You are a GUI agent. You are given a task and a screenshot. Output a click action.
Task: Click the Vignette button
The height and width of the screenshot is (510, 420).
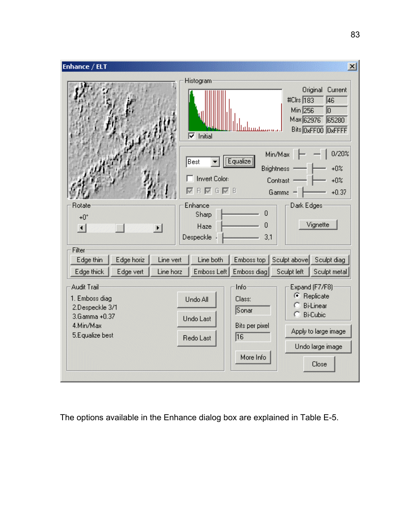click(318, 225)
